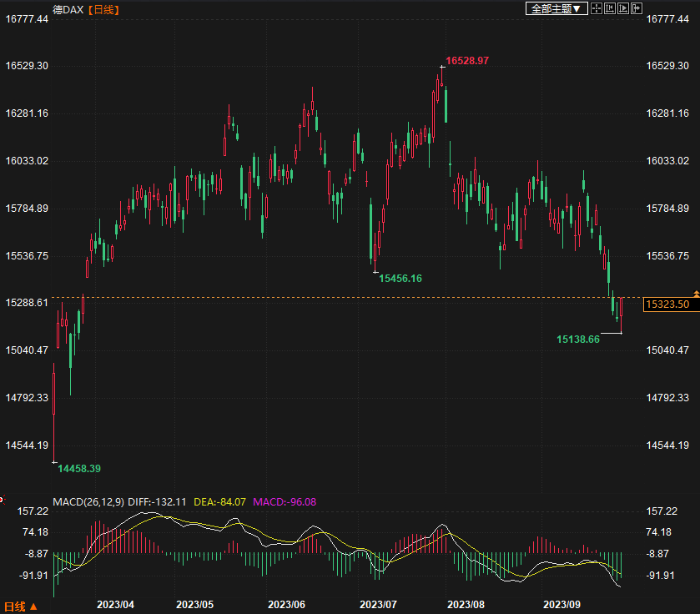The width and height of the screenshot is (700, 614).
Task: Click the 16528.97 high price marker
Action: coord(467,61)
